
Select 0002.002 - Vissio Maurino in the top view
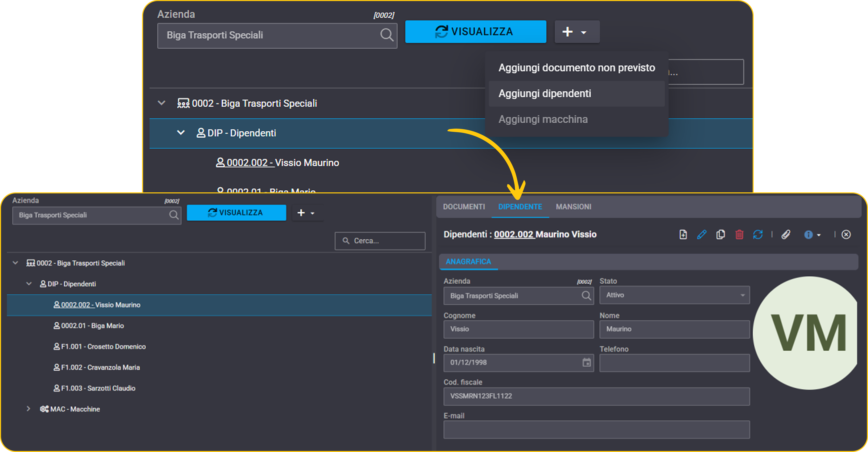(277, 163)
